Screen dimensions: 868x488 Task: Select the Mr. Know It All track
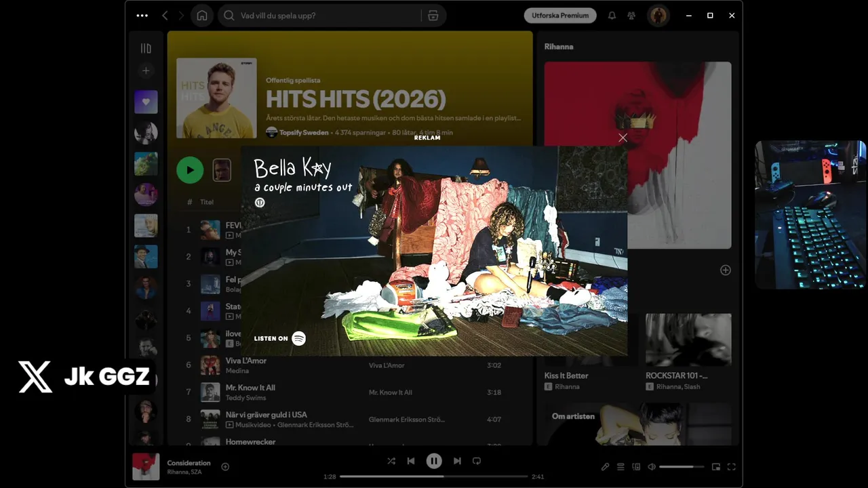point(350,392)
